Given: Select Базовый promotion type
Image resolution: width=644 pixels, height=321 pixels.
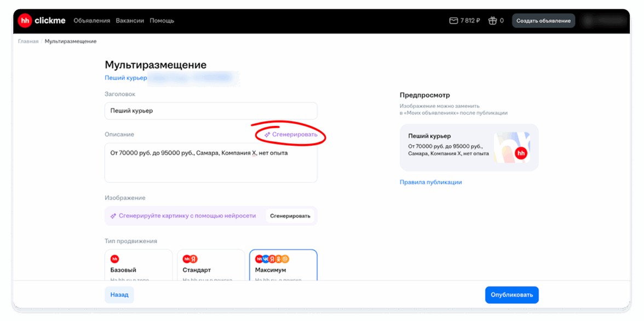Looking at the screenshot, I should pyautogui.click(x=139, y=265).
